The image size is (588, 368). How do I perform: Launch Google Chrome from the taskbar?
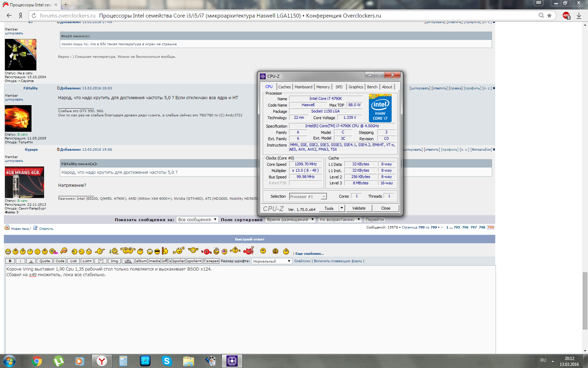pos(37,361)
